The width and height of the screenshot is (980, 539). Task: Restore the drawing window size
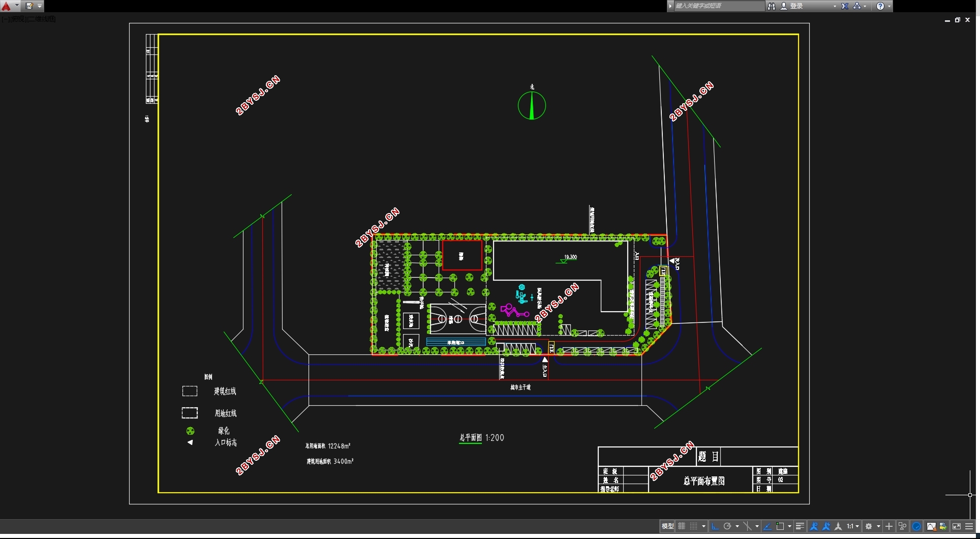click(958, 20)
